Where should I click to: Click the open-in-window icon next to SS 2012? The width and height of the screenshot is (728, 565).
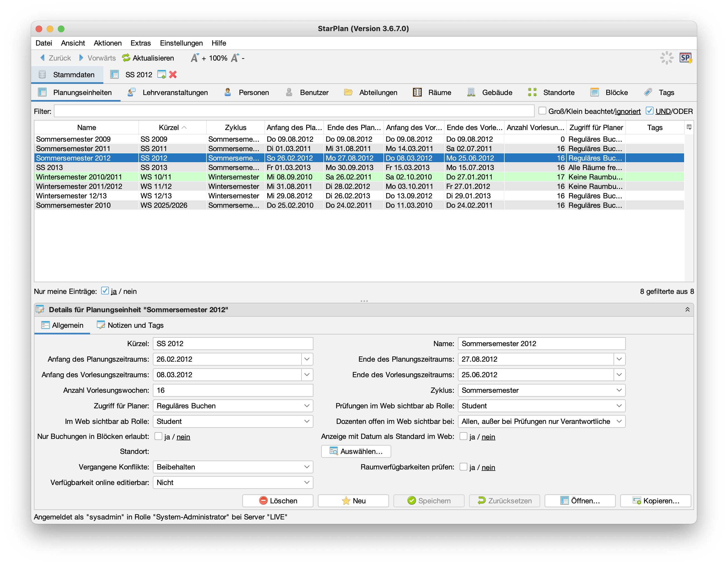[162, 75]
